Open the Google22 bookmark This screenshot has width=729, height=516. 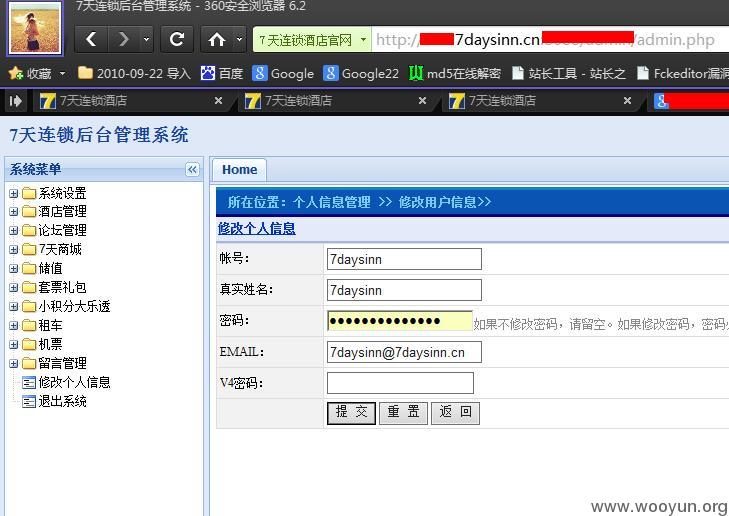pyautogui.click(x=361, y=73)
